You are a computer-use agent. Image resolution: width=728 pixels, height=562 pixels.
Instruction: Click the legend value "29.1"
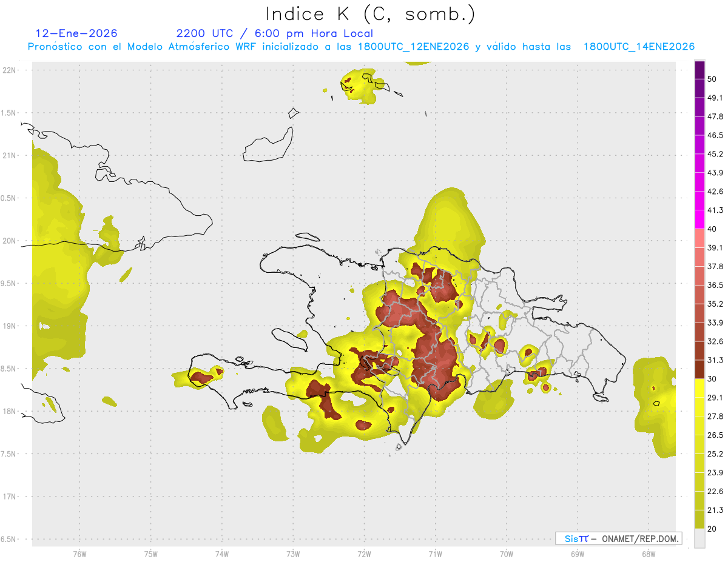[715, 398]
